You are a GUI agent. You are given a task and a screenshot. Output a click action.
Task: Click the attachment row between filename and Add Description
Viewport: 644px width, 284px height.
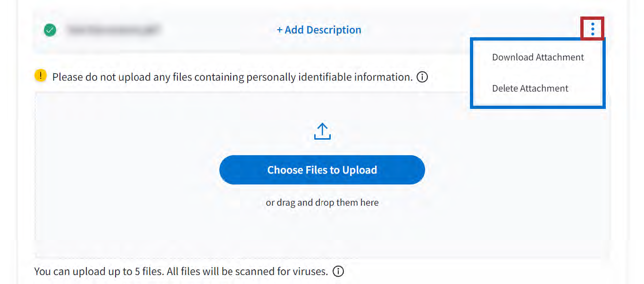click(x=217, y=30)
